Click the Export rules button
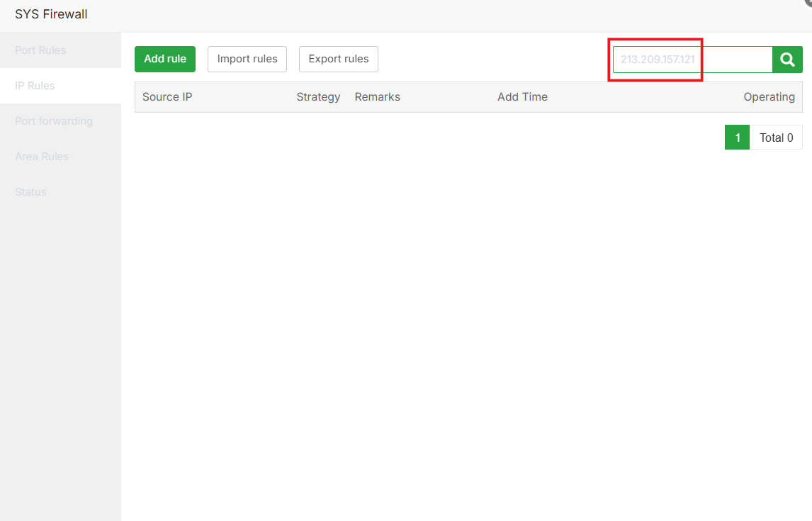 (339, 59)
